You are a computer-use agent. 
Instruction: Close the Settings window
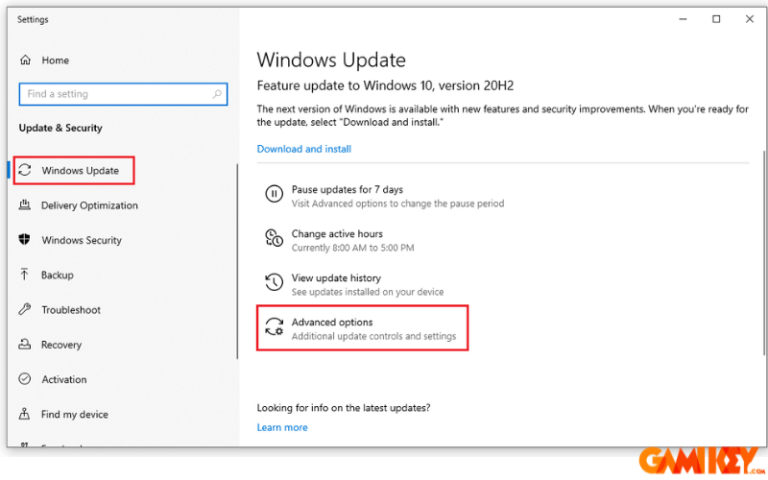[749, 19]
